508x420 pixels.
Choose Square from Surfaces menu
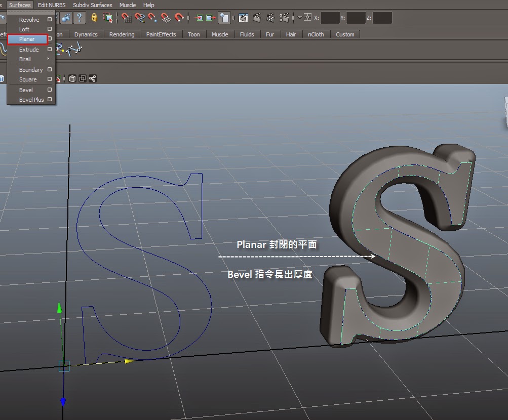[28, 79]
